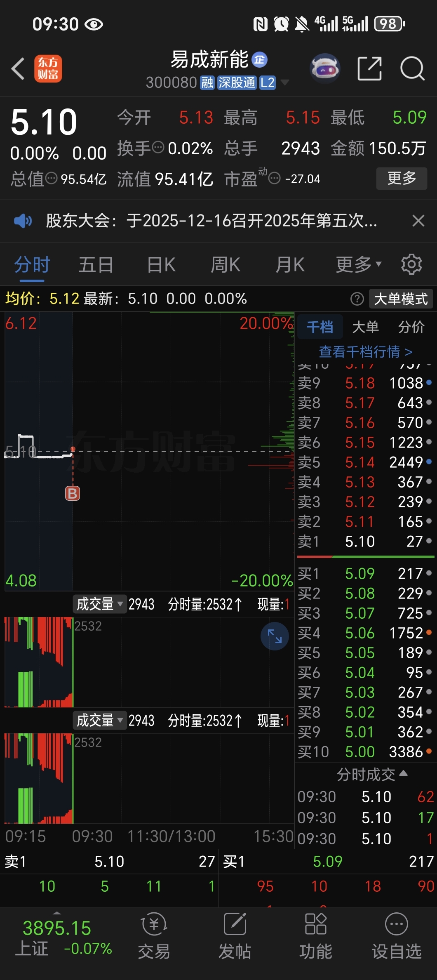Tap the 卖1 5.10 27 bottom queue bar
The image size is (437, 980).
click(110, 861)
